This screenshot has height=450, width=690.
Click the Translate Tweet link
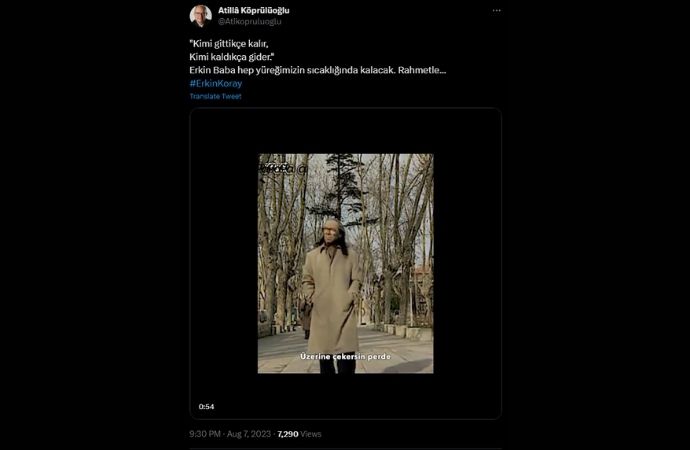click(215, 96)
